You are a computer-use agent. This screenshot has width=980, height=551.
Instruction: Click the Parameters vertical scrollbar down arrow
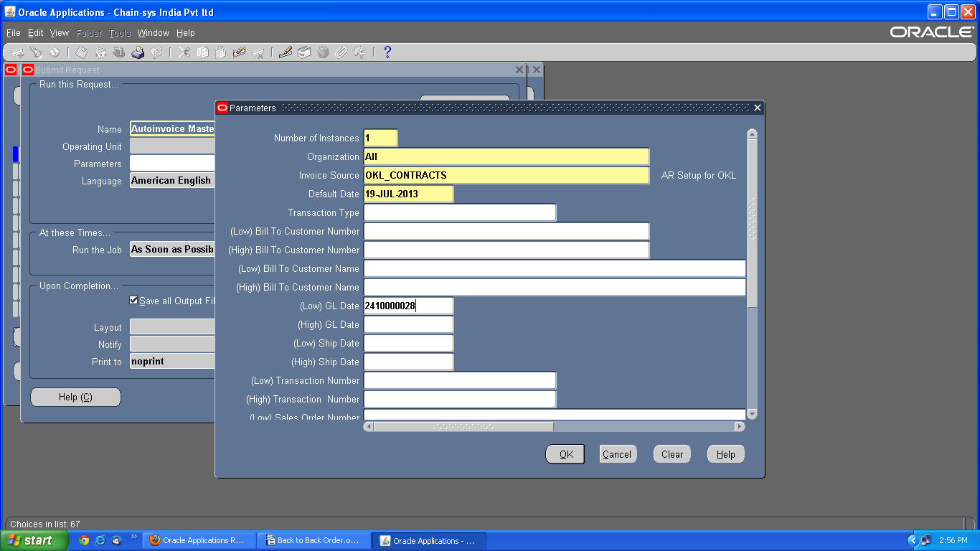[752, 414]
